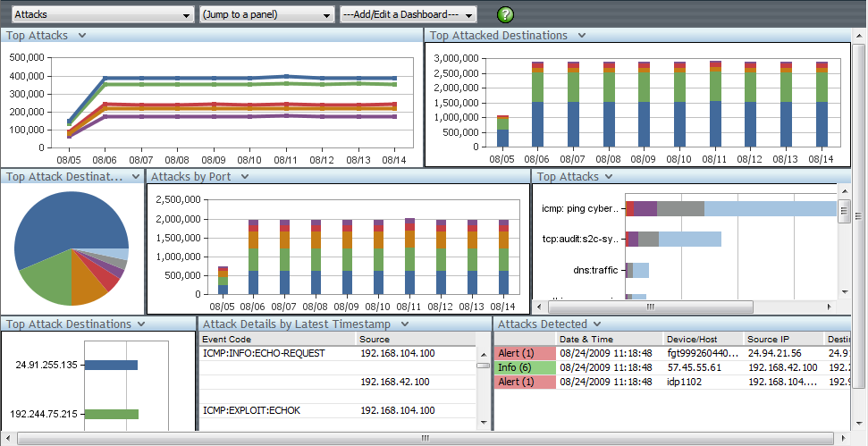
Task: Click right arrow of Top Attacks horizontal scrollbar
Action: pos(829,307)
